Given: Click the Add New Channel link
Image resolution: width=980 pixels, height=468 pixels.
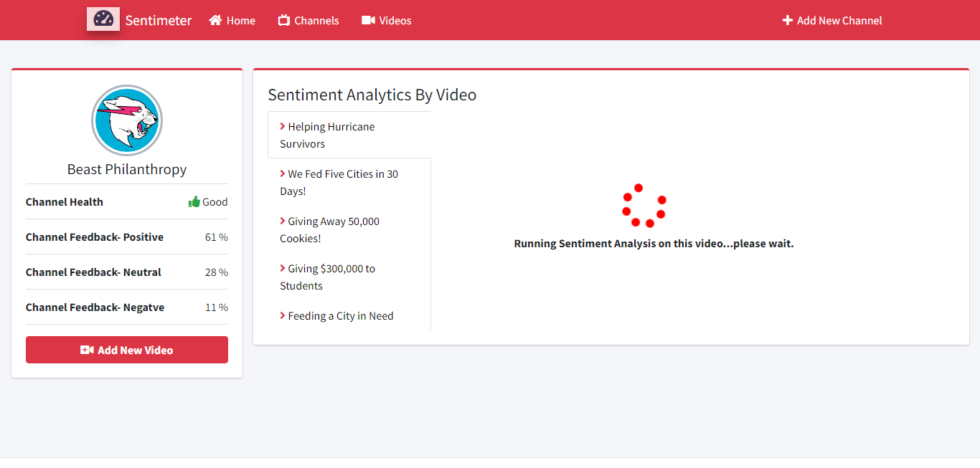Looking at the screenshot, I should coord(832,21).
